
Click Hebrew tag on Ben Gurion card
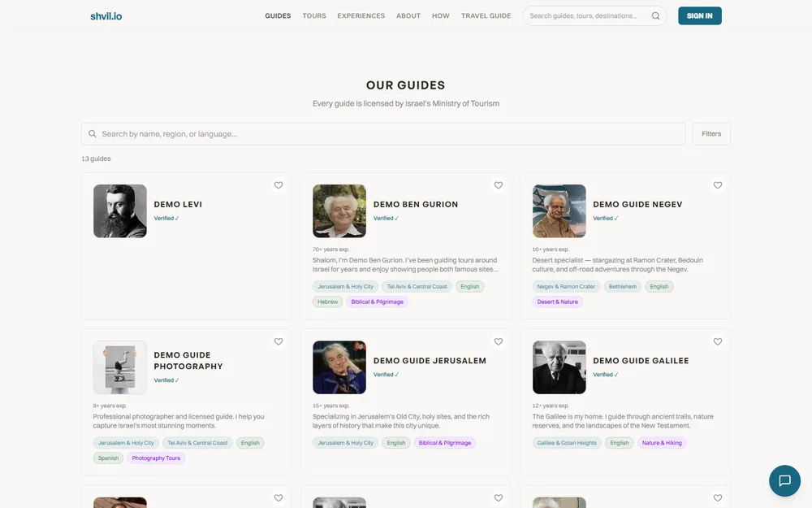point(328,302)
